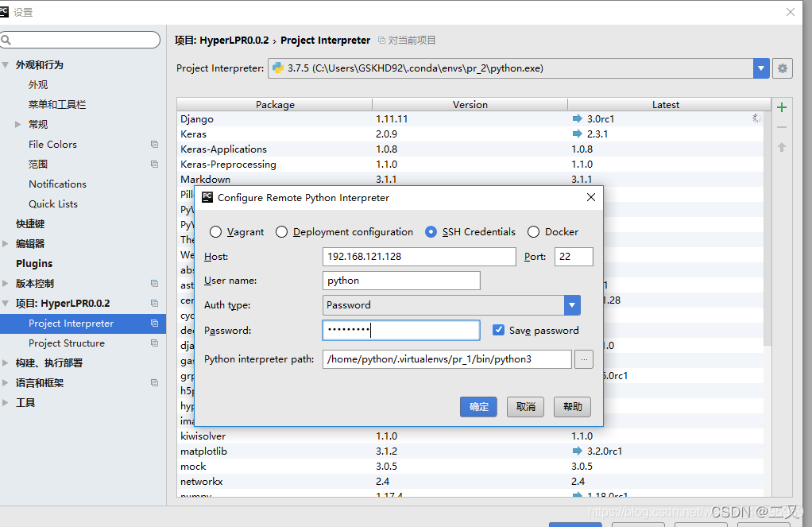This screenshot has width=812, height=527.
Task: Open the Quick Lists settings page
Action: [52, 203]
